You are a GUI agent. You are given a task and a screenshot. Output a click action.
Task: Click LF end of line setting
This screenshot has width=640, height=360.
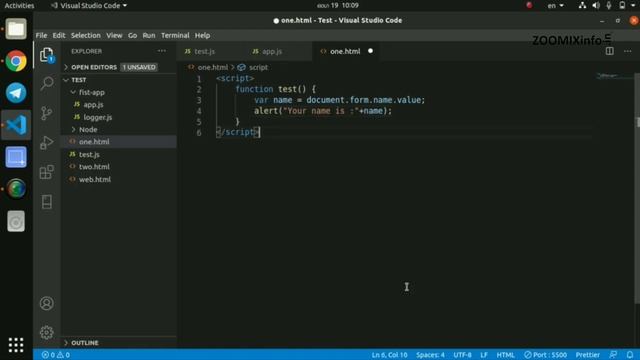[x=484, y=355]
